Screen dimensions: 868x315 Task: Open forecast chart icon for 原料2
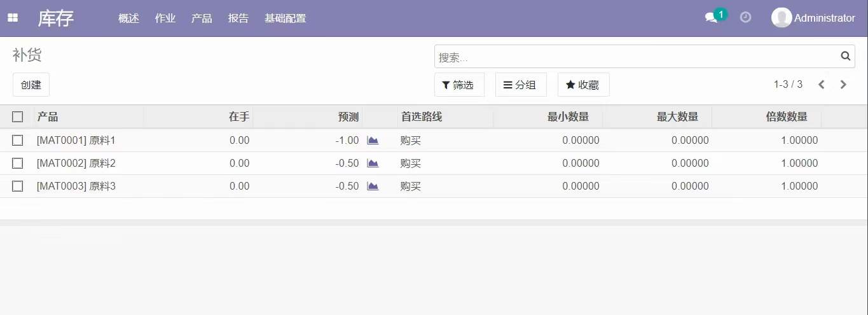[373, 164]
